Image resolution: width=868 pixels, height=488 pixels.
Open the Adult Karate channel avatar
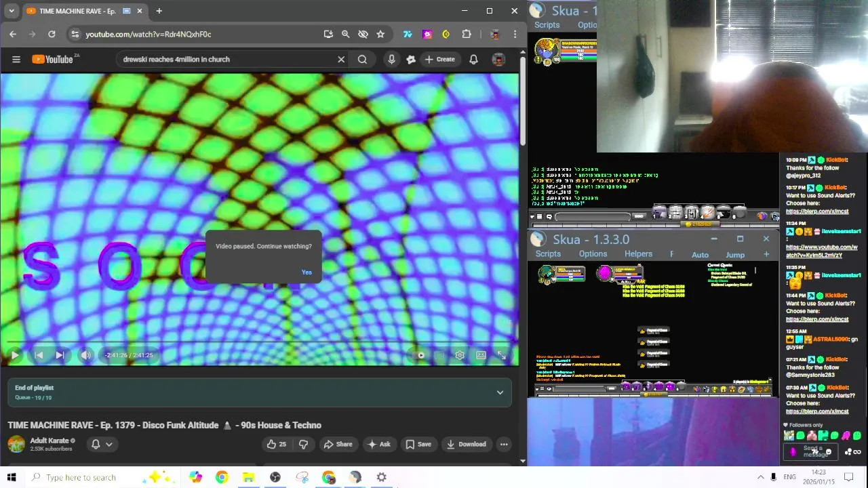16,445
